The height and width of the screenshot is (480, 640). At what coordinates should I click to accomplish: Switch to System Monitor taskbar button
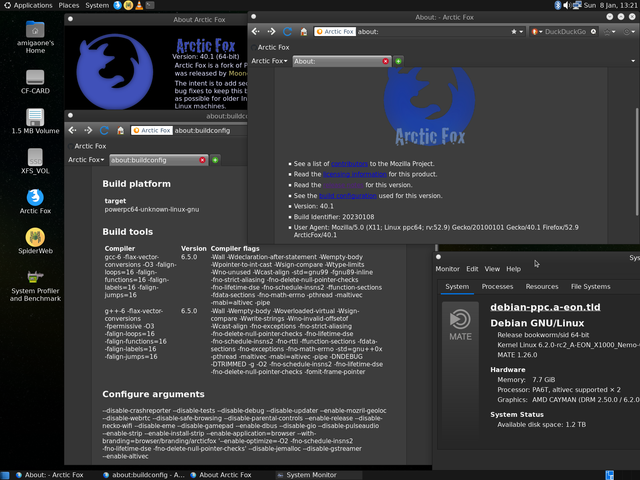(319, 475)
